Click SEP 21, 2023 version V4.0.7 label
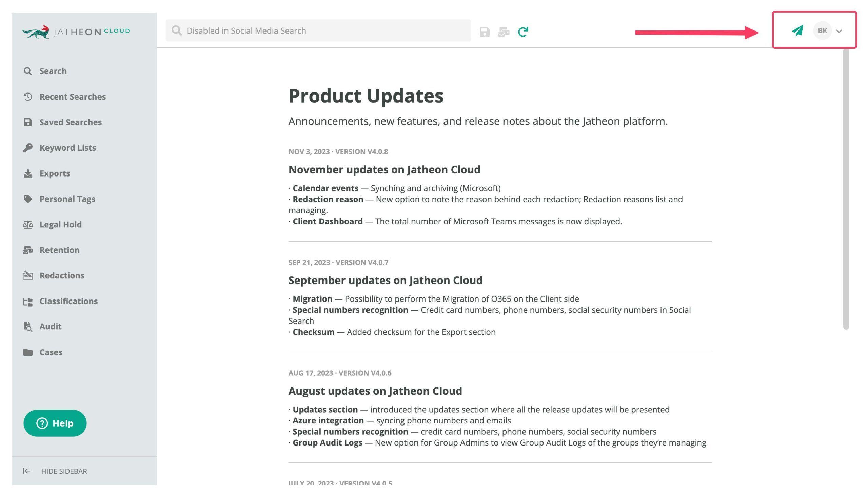Viewport: 868px width, 497px height. (338, 262)
